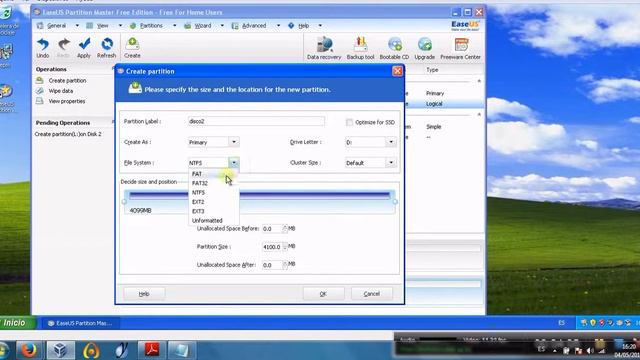Select the Logical partition row

[x=443, y=104]
